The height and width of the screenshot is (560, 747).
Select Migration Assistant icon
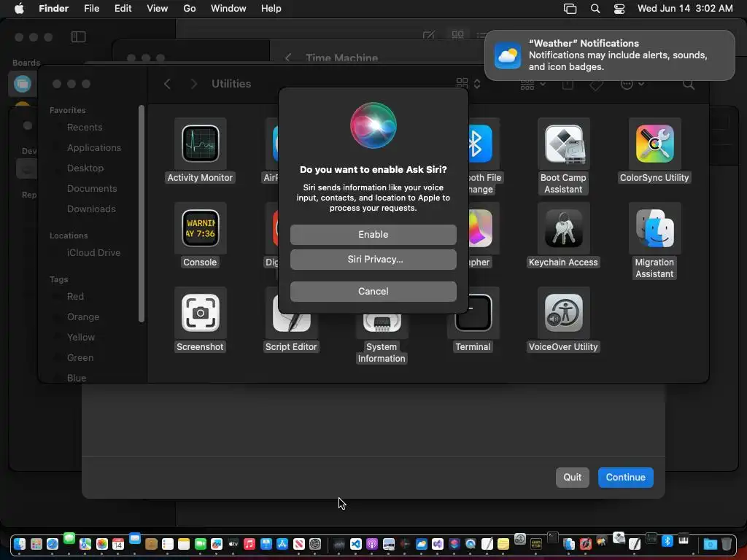(x=654, y=228)
